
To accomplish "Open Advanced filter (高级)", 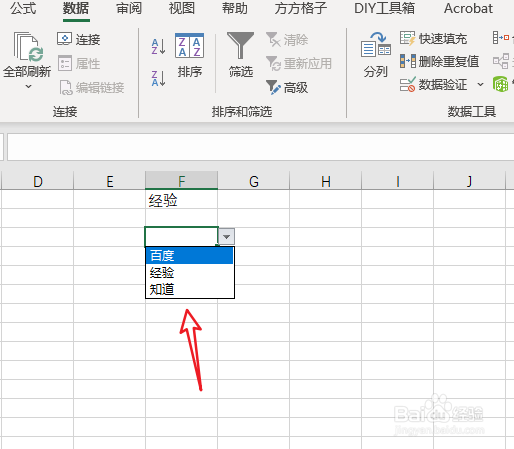I will (287, 87).
